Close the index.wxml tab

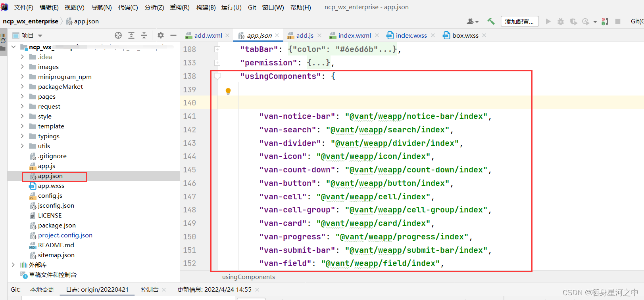(377, 35)
